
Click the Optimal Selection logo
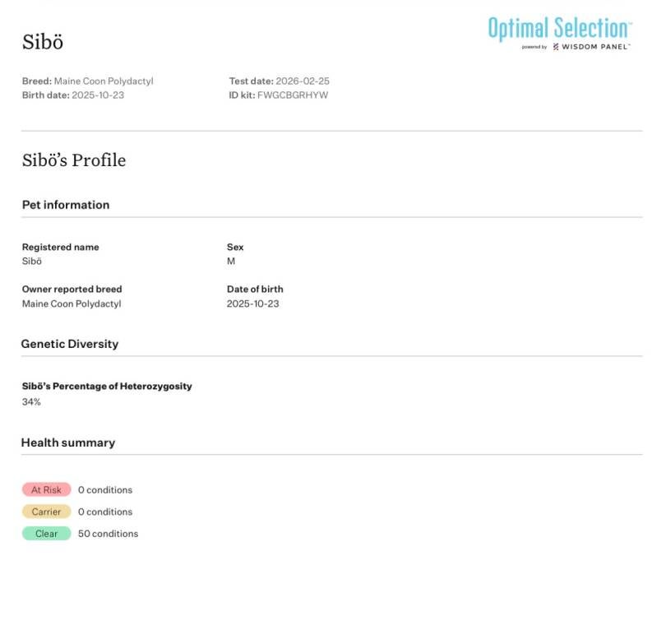click(x=559, y=28)
